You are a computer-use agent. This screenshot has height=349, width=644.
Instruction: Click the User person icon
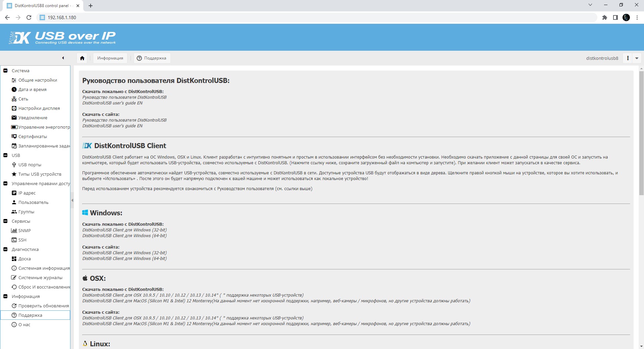tap(14, 202)
